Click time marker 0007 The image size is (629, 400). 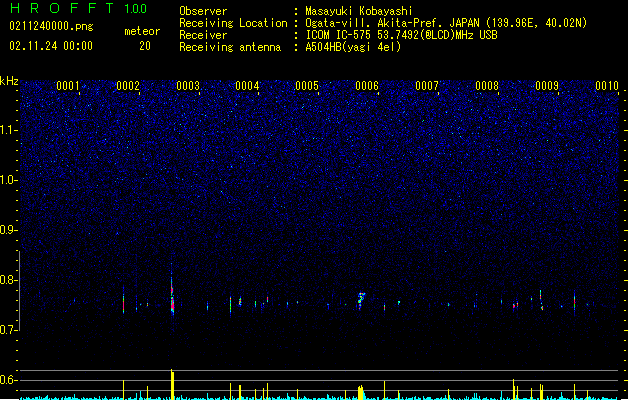[x=427, y=86]
